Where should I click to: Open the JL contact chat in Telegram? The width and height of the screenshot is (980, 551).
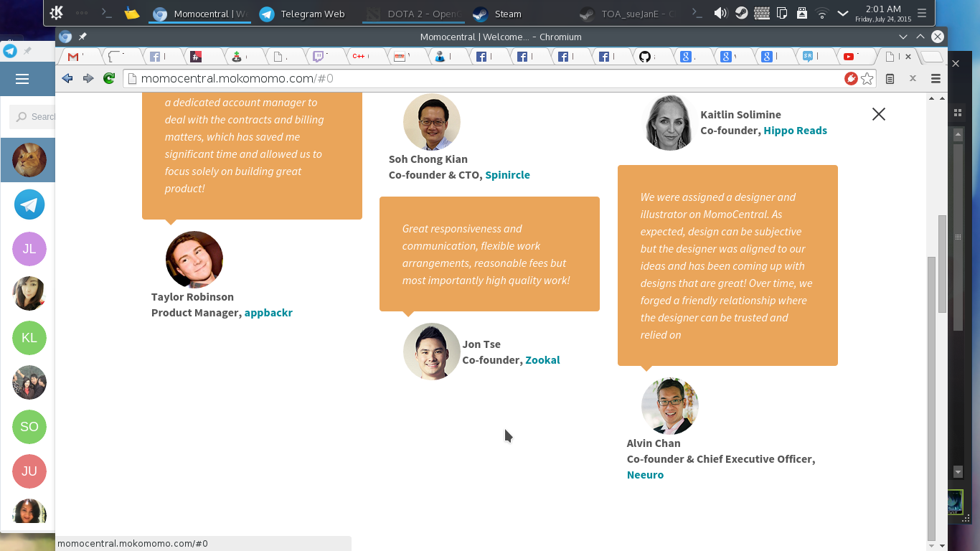coord(29,249)
